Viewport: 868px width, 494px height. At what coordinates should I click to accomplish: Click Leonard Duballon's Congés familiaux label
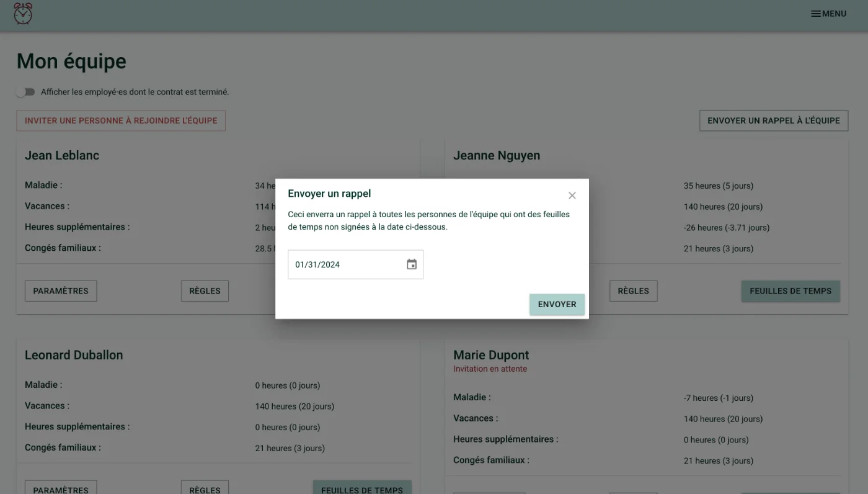pos(63,447)
